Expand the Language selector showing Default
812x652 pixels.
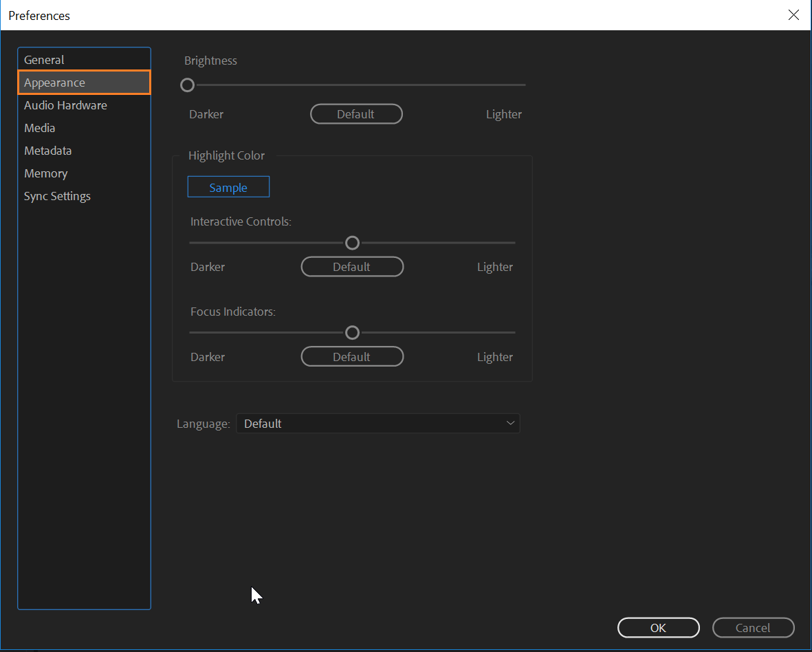[x=378, y=423]
